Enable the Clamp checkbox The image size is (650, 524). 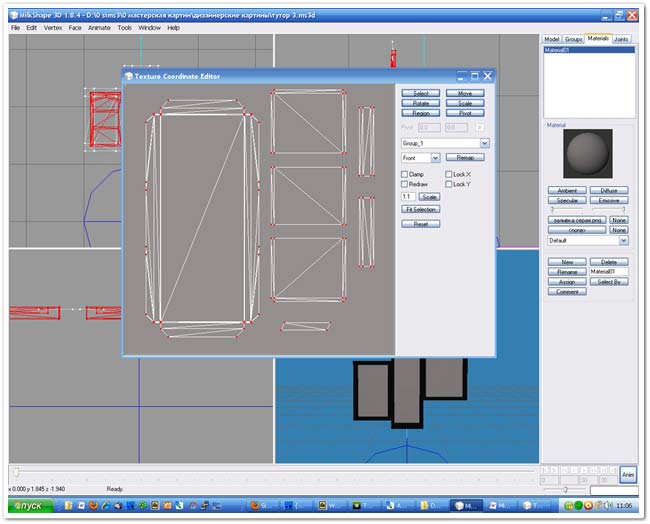tap(404, 174)
